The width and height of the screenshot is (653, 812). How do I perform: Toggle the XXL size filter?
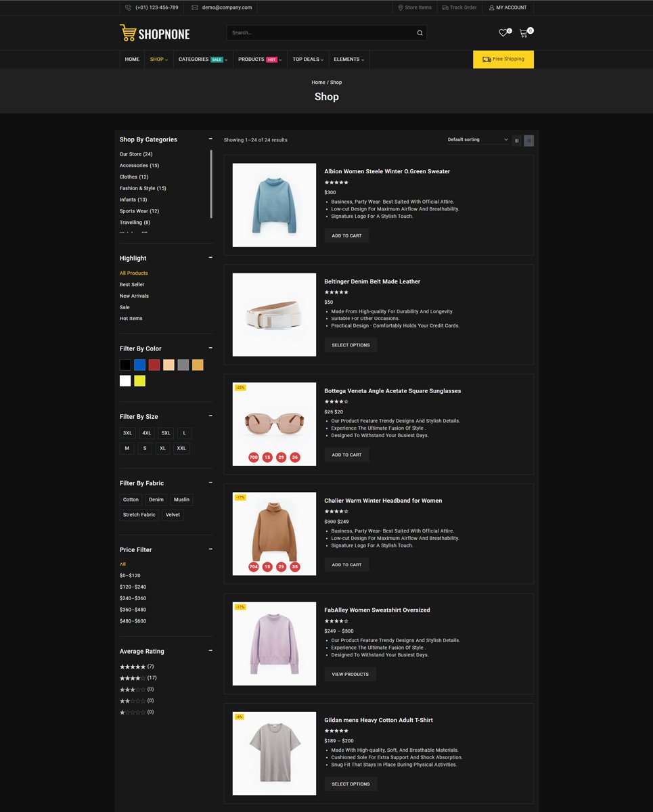point(181,449)
